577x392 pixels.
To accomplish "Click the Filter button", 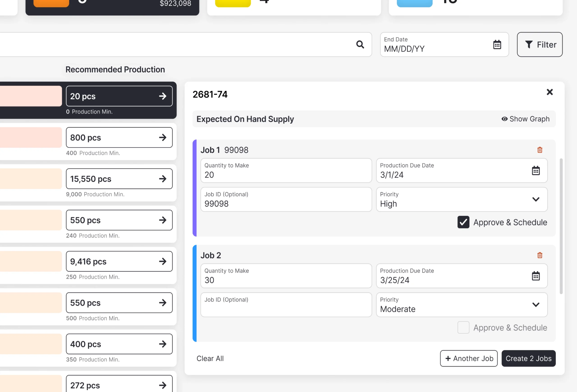I will pyautogui.click(x=540, y=44).
